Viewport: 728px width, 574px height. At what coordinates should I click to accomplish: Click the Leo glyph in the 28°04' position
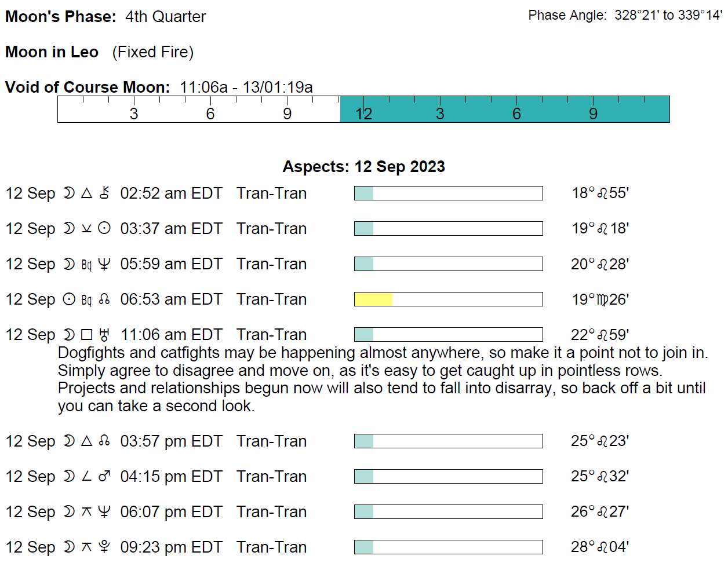pos(603,547)
